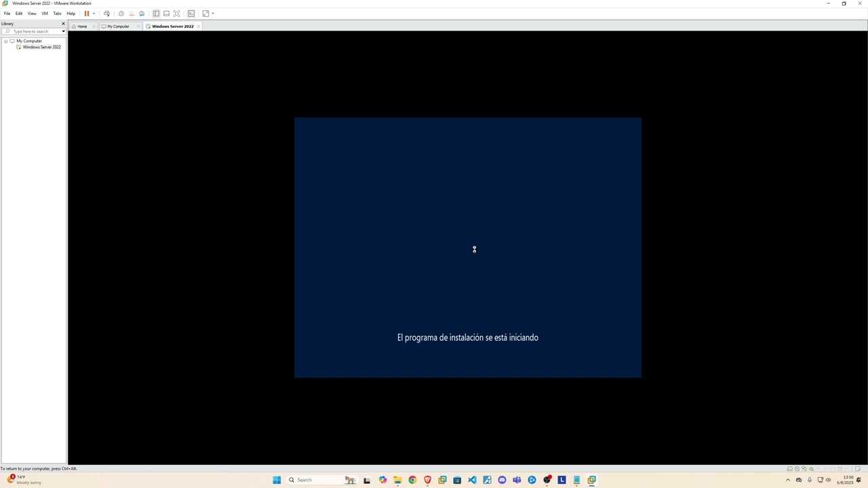This screenshot has width=868, height=488.
Task: Open Microsoft Teams from the taskbar
Action: [517, 480]
